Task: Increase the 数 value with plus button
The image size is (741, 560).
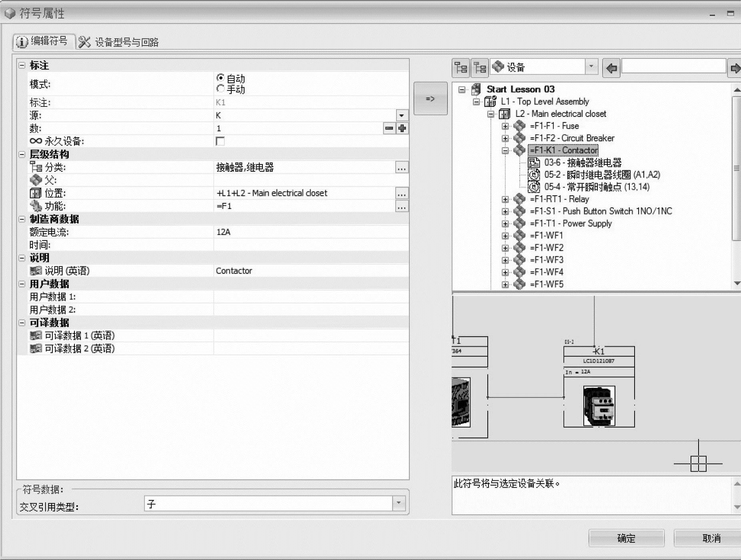Action: (x=402, y=128)
